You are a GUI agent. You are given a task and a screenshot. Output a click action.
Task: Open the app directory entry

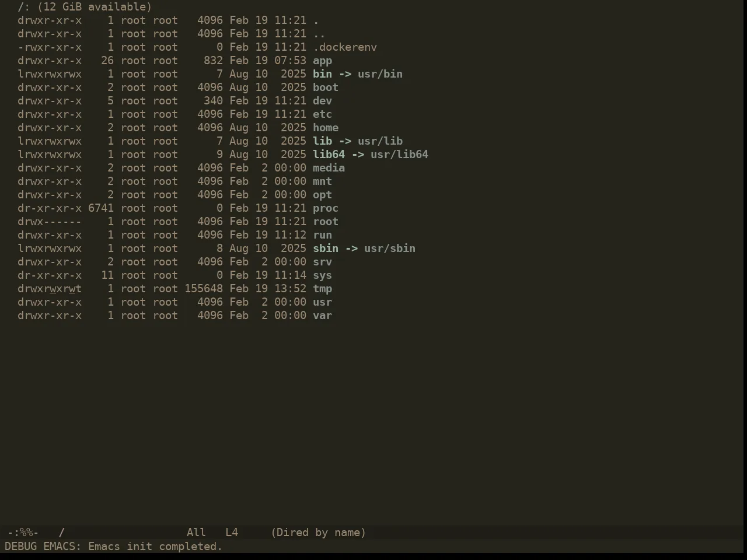[x=322, y=61]
